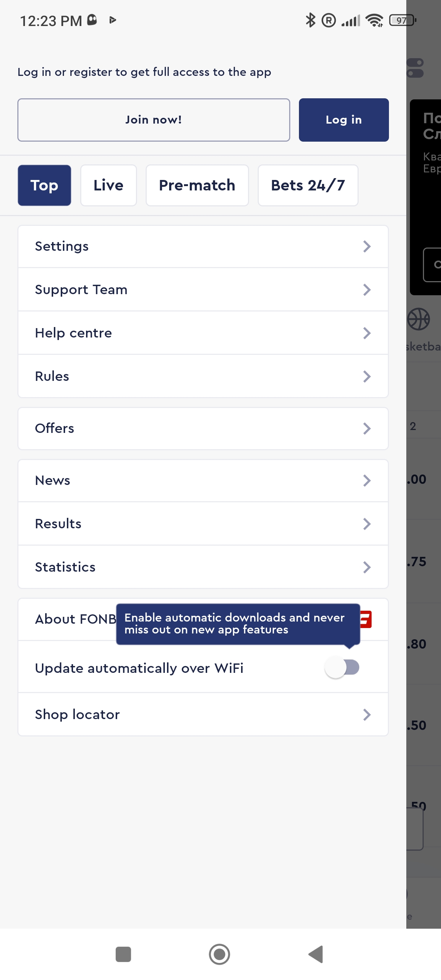Image resolution: width=441 pixels, height=980 pixels.
Task: Tap the basketball sport icon
Action: [419, 319]
